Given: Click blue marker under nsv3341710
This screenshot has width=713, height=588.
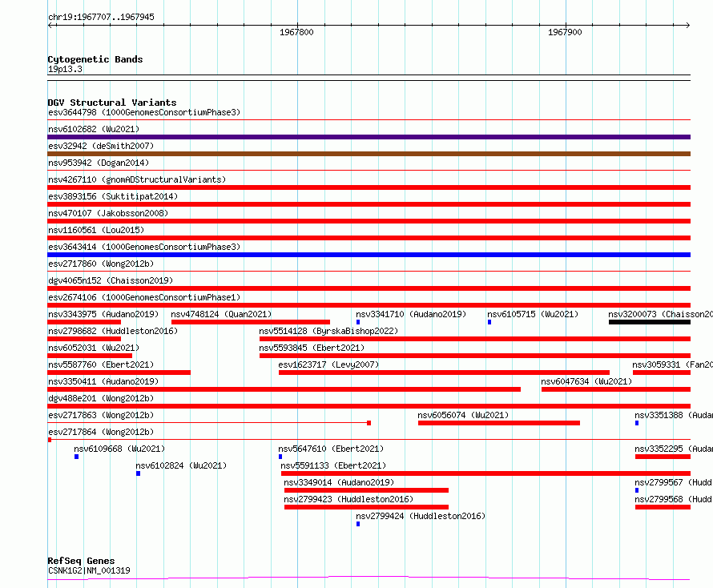Looking at the screenshot, I should [358, 322].
